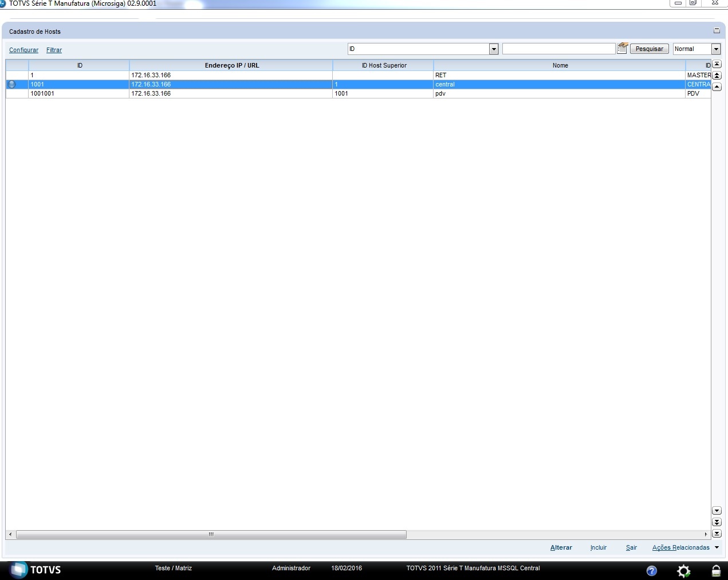This screenshot has width=728, height=580.
Task: Click the TOTVS app icon in title bar
Action: pos(3,3)
